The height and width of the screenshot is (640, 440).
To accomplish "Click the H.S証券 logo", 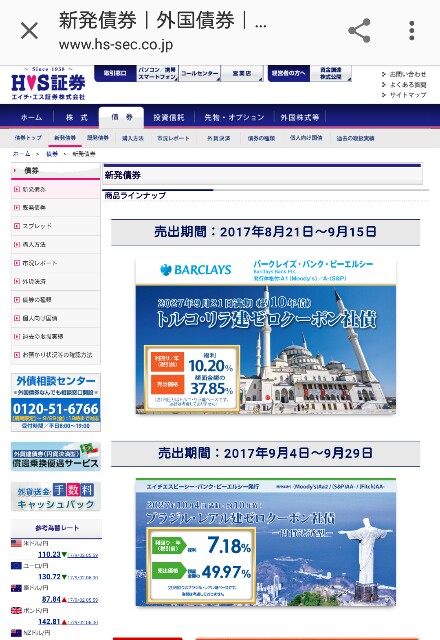I will [x=48, y=85].
